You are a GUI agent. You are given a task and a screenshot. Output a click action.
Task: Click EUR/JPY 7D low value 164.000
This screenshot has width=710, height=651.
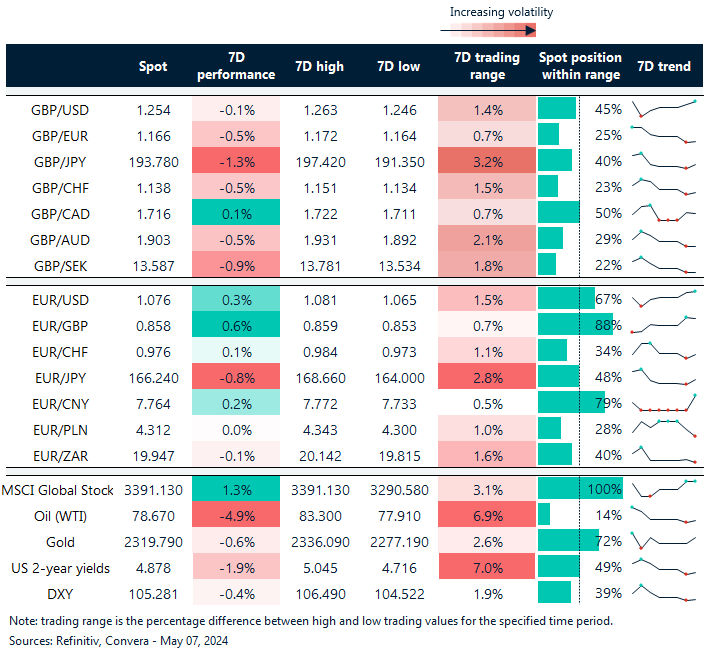(399, 378)
